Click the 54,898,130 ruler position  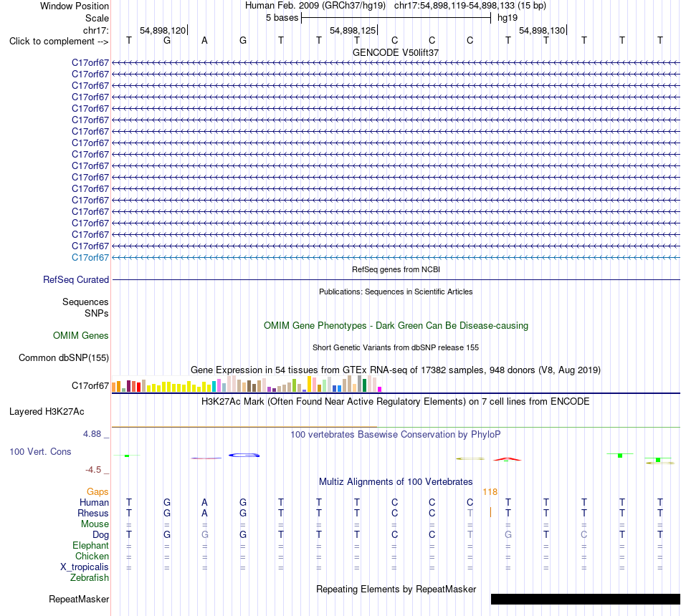pyautogui.click(x=542, y=30)
